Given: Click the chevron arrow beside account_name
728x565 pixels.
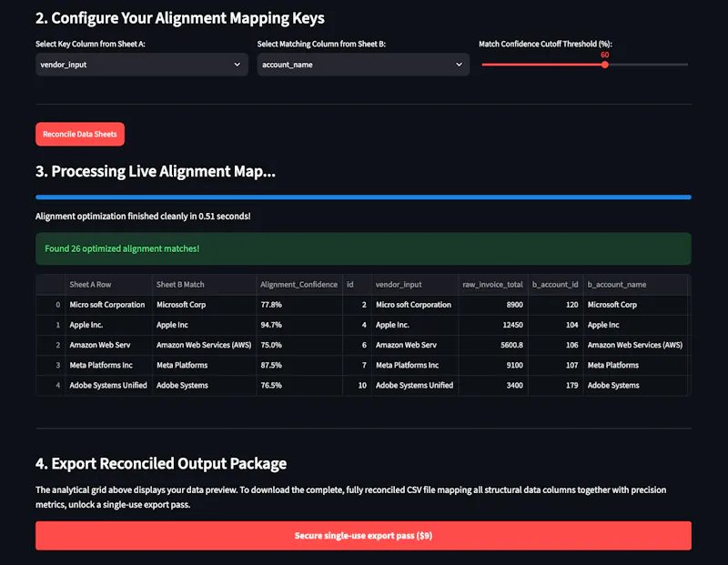Looking at the screenshot, I should 459,65.
